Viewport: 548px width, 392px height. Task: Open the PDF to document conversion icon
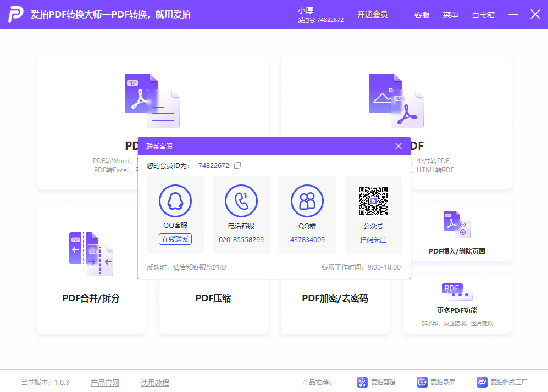pos(152,101)
